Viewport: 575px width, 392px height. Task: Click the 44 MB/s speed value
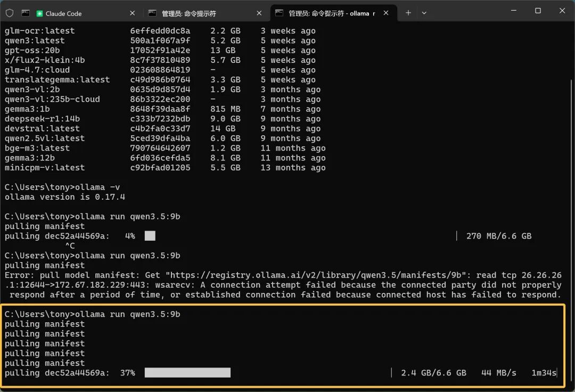click(499, 373)
